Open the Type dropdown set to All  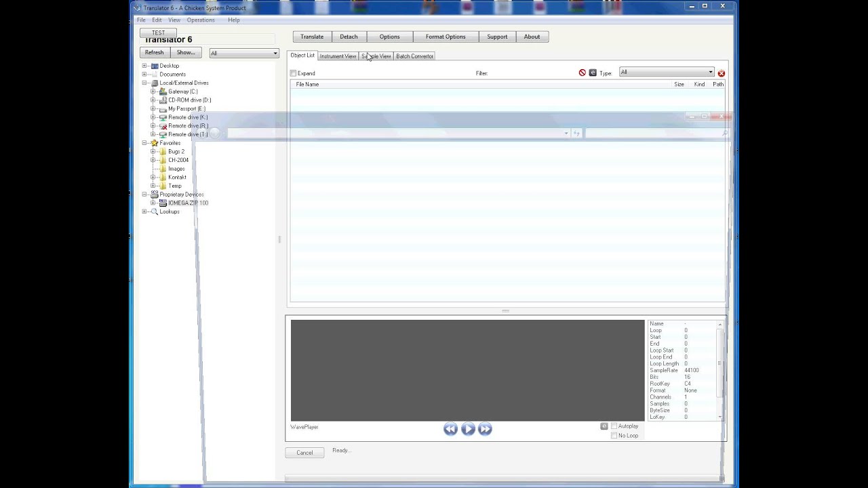tap(667, 73)
